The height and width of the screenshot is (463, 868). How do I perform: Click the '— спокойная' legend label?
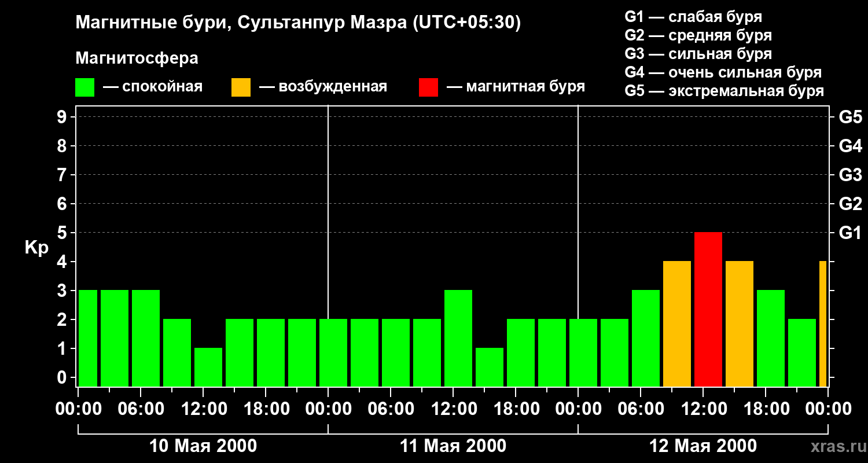(153, 87)
